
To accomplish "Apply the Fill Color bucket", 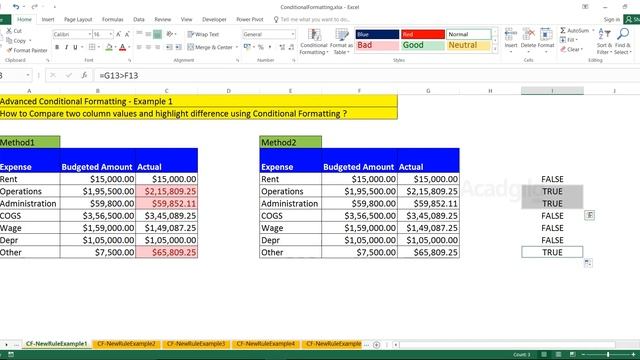I will click(x=109, y=47).
